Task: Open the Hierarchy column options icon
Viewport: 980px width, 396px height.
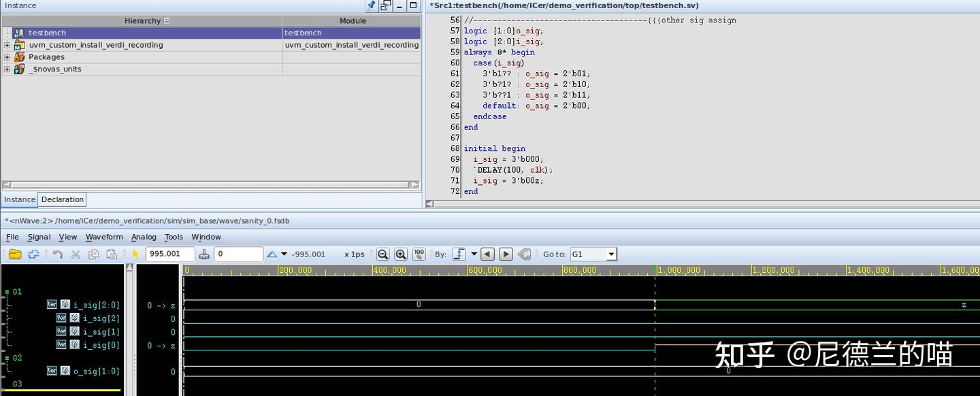Action: 167,21
